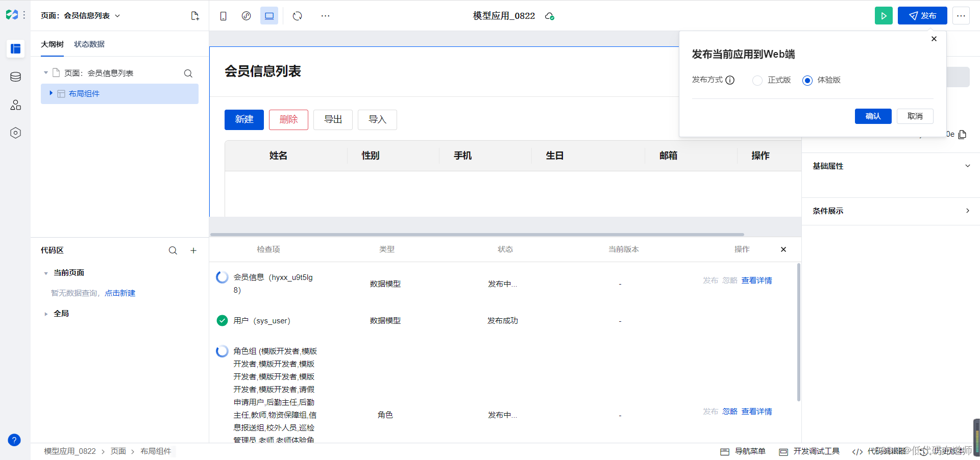
Task: Click the 新建 button on the canvas
Action: coord(244,119)
